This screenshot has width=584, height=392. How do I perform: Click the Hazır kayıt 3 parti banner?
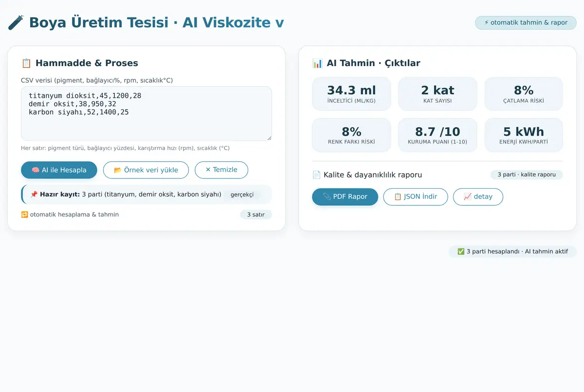click(x=146, y=195)
